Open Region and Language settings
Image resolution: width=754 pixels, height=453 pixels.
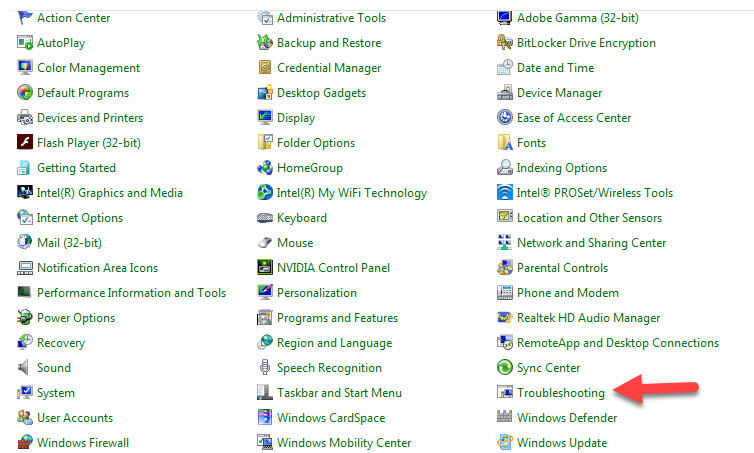tap(335, 343)
